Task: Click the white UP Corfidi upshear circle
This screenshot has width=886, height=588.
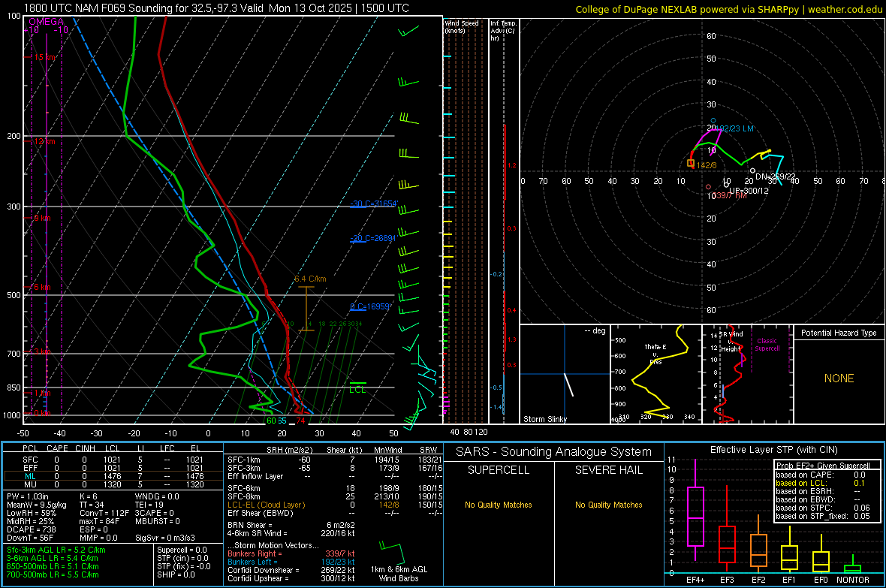Action: (x=726, y=185)
